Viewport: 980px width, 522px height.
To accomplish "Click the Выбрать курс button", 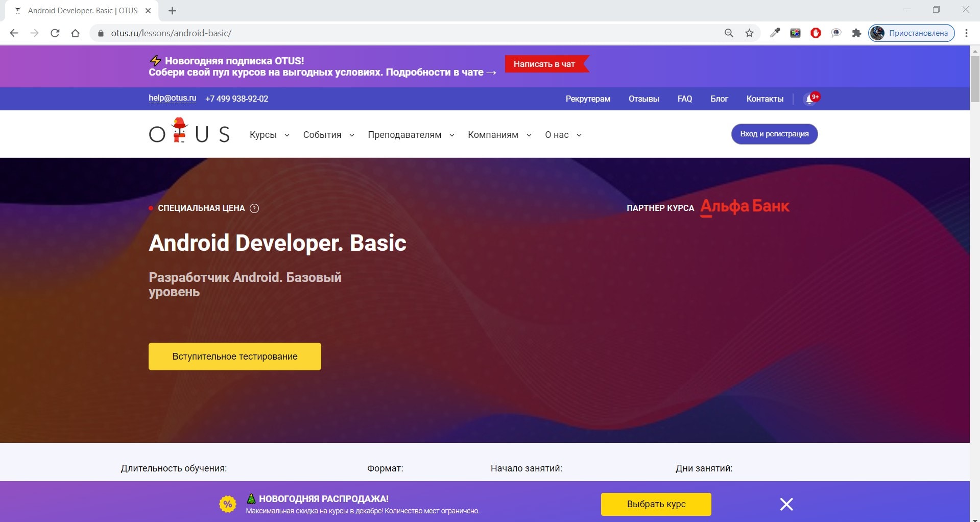I will (x=656, y=504).
